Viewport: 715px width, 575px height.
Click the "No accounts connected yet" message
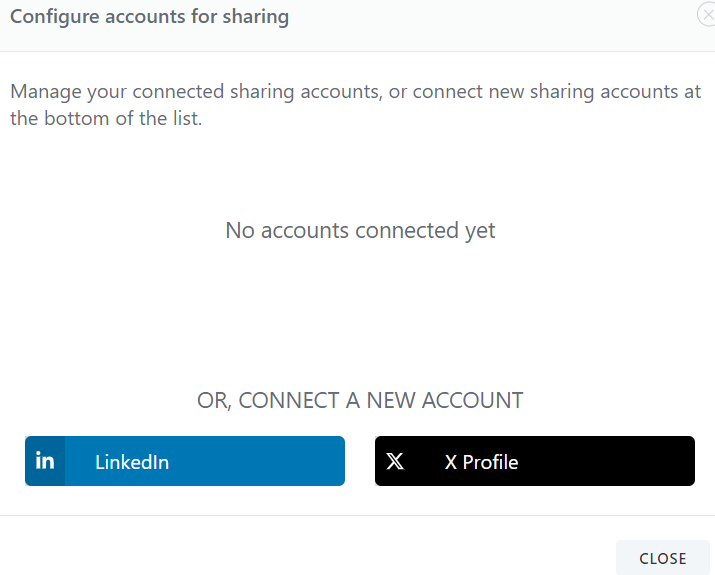(x=360, y=231)
